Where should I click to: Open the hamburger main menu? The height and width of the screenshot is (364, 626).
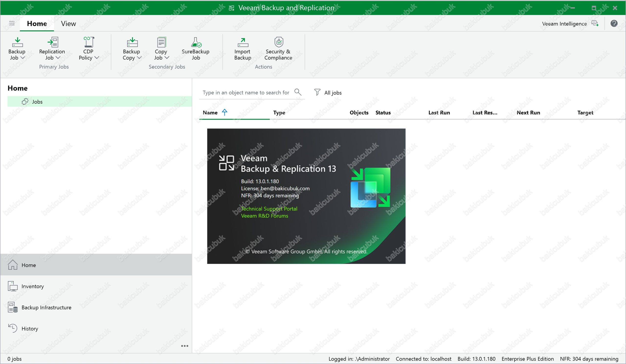coord(12,23)
